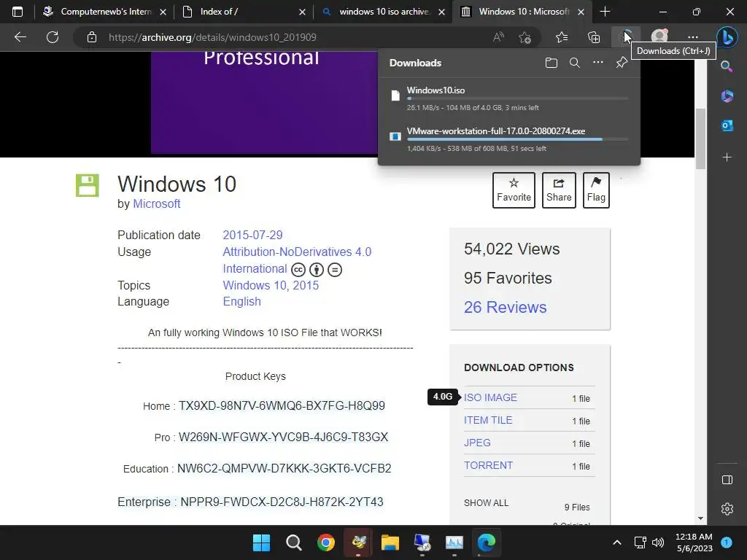
Task: Download the TORRENT option
Action: (488, 465)
